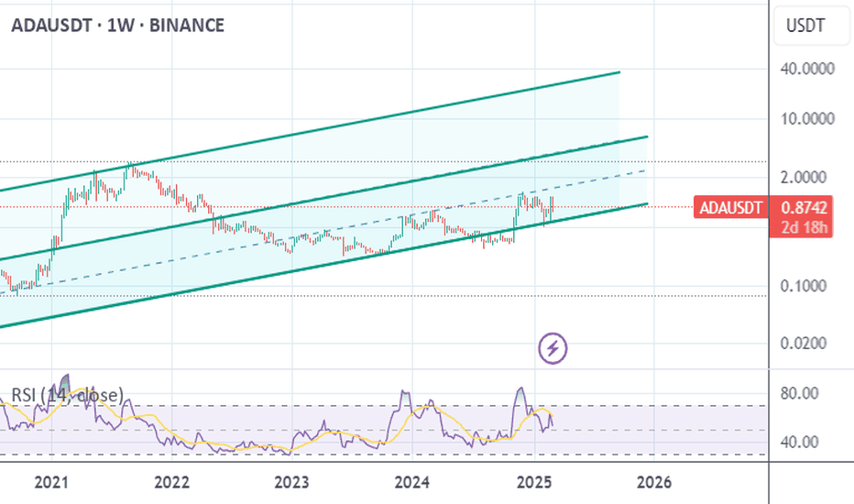Click the 10.0000 price axis label
This screenshot has height=504, width=854.
tap(807, 118)
